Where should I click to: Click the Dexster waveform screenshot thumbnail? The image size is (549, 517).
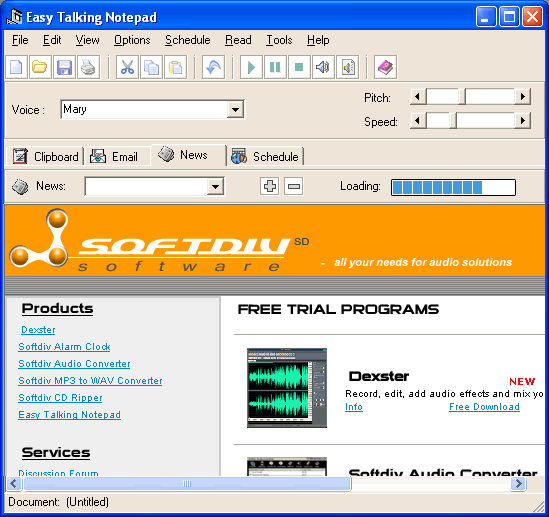pos(287,388)
